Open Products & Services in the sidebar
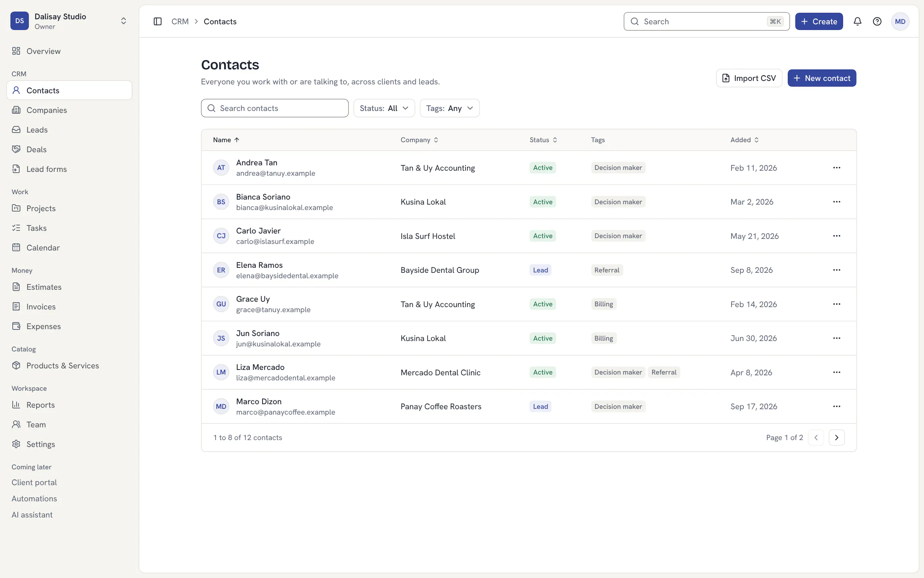The width and height of the screenshot is (924, 578). click(69, 366)
